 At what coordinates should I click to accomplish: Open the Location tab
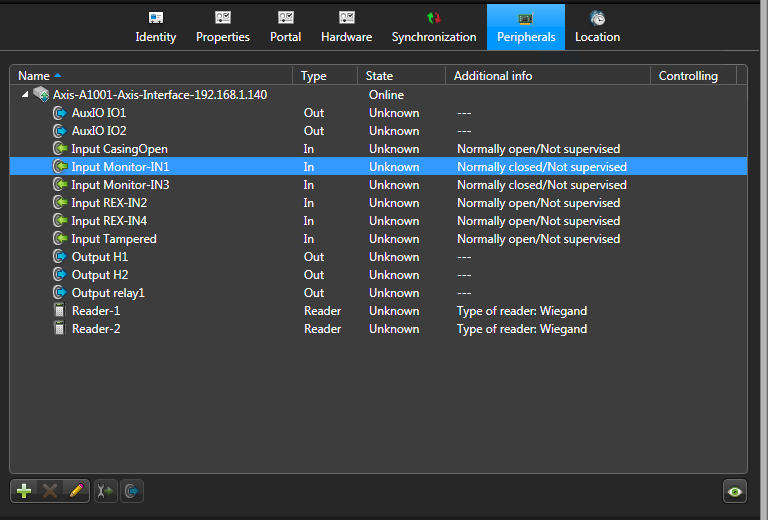click(x=597, y=27)
